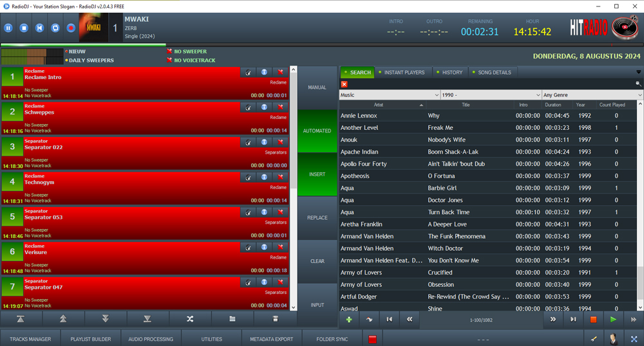Open info for the Schweppes track
The width and height of the screenshot is (644, 346).
264,107
